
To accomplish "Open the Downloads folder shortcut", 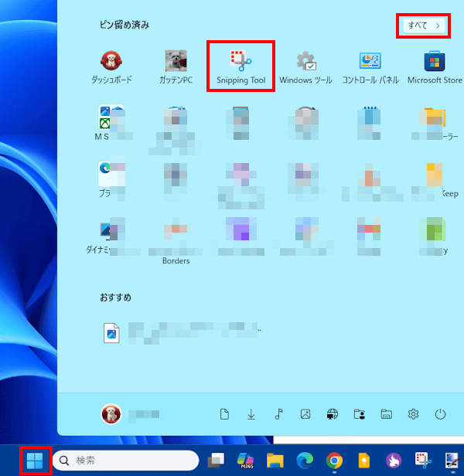I will pos(251,414).
